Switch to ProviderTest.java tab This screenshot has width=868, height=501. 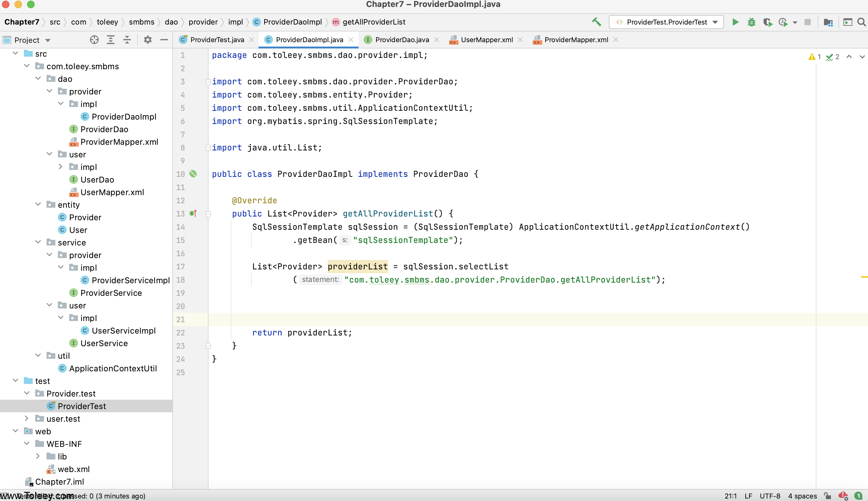point(217,40)
